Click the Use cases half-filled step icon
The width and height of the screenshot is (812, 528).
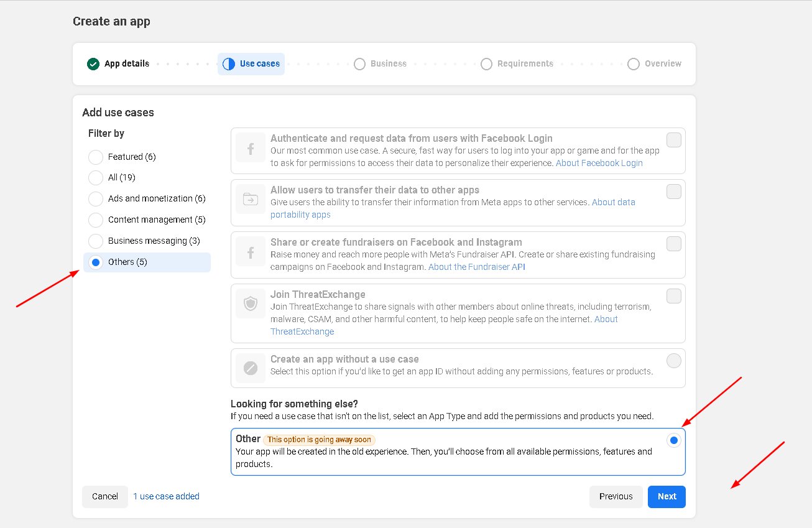[229, 64]
